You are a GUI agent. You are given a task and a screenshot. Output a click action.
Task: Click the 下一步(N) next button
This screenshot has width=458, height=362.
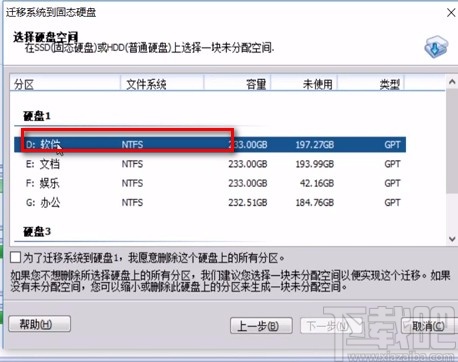(x=330, y=326)
